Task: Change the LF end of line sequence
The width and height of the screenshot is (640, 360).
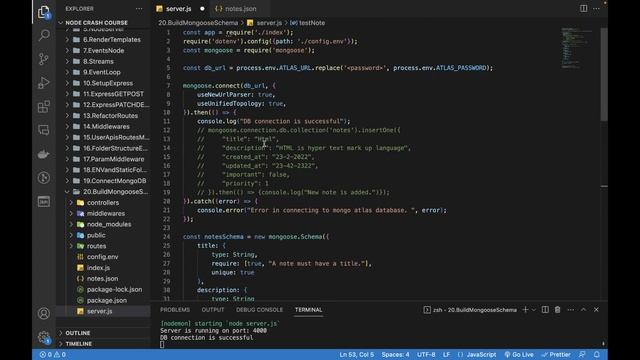Action: pos(447,354)
